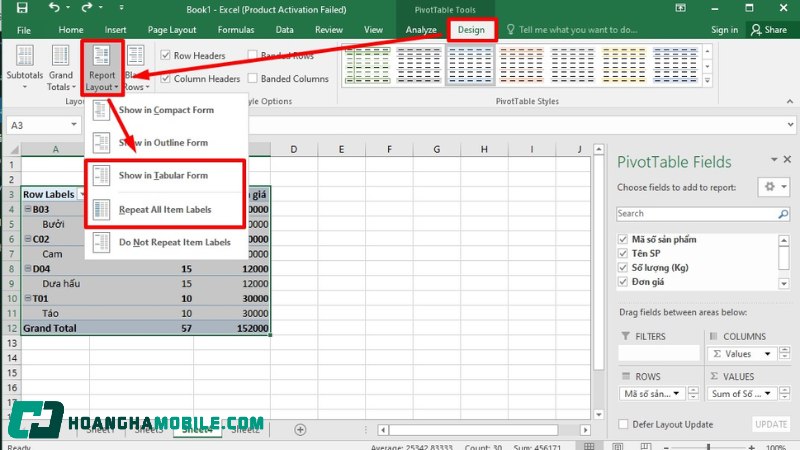This screenshot has width=800, height=450.
Task: Click the Share button
Action: pyautogui.click(x=769, y=30)
